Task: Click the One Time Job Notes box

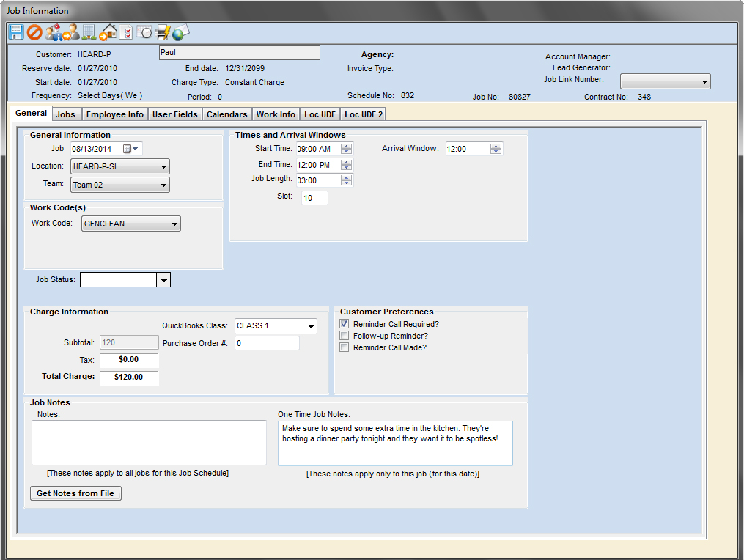Action: pos(395,443)
